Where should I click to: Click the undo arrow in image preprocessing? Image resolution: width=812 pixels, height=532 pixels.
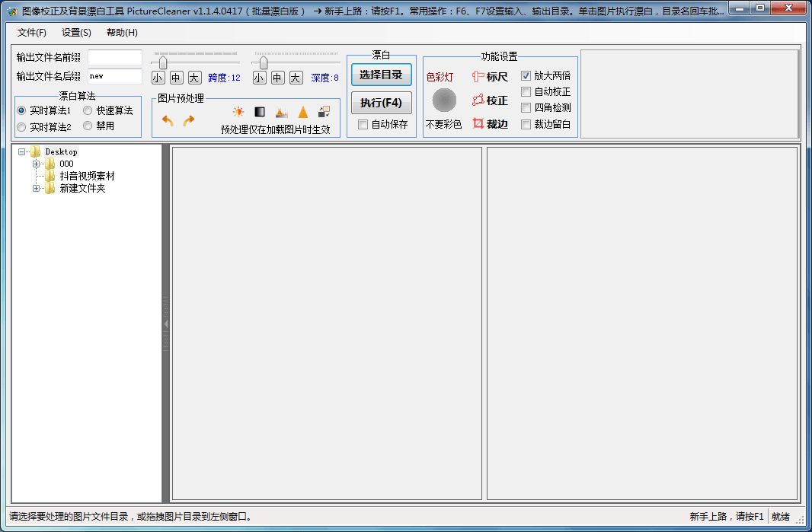tap(168, 120)
